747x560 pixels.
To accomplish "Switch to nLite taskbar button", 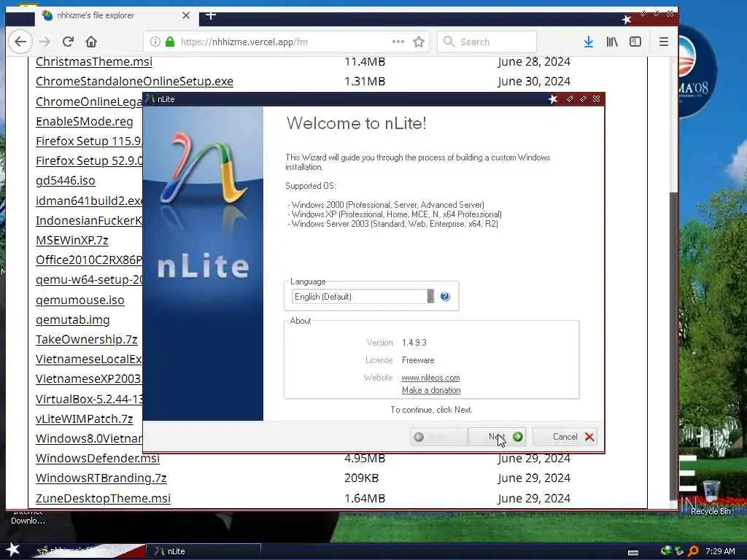I will 203,551.
